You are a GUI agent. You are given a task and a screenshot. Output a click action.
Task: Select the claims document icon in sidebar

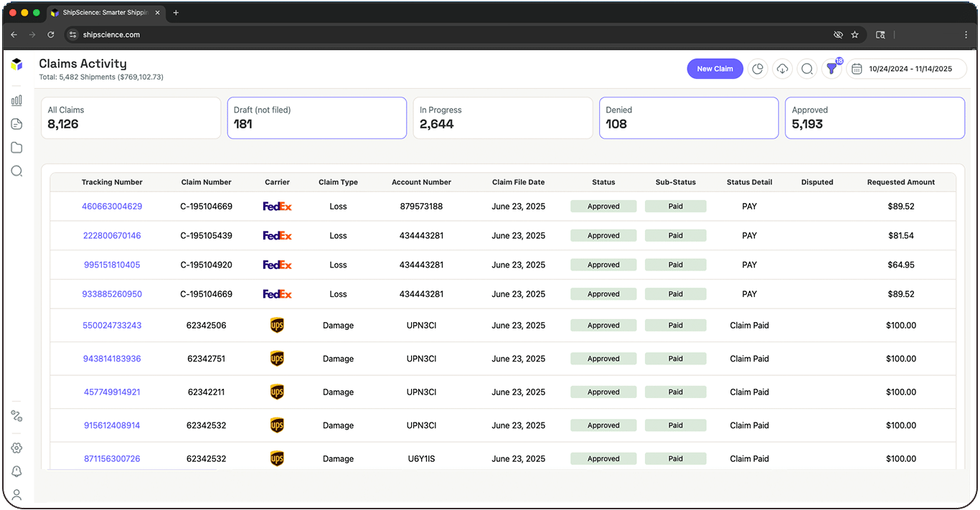tap(17, 123)
